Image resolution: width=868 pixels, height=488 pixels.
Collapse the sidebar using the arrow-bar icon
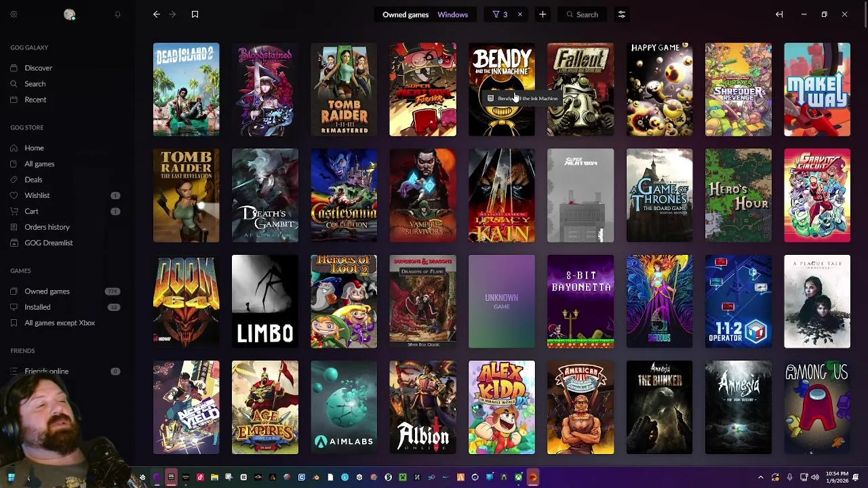(x=779, y=14)
